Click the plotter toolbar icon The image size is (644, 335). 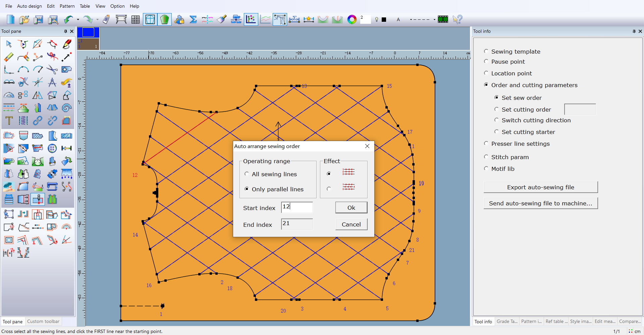(121, 19)
